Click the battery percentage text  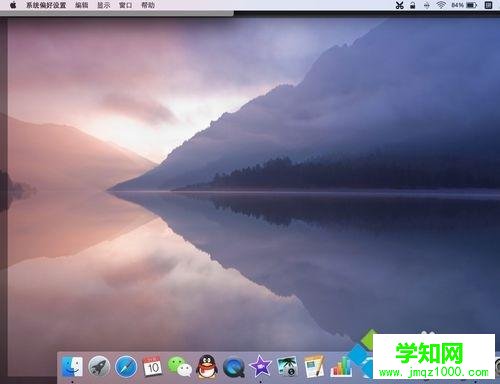pos(457,5)
